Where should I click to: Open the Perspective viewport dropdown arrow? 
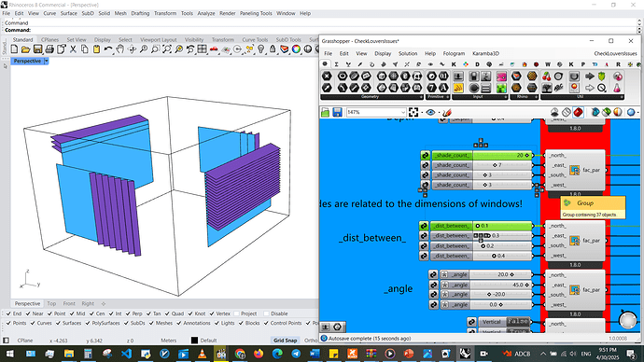(47, 61)
